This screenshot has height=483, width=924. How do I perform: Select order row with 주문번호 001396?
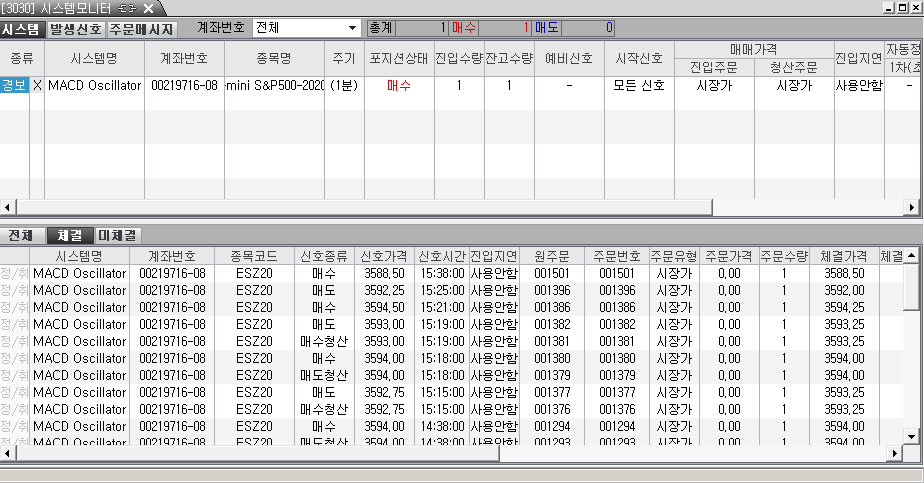click(x=613, y=290)
